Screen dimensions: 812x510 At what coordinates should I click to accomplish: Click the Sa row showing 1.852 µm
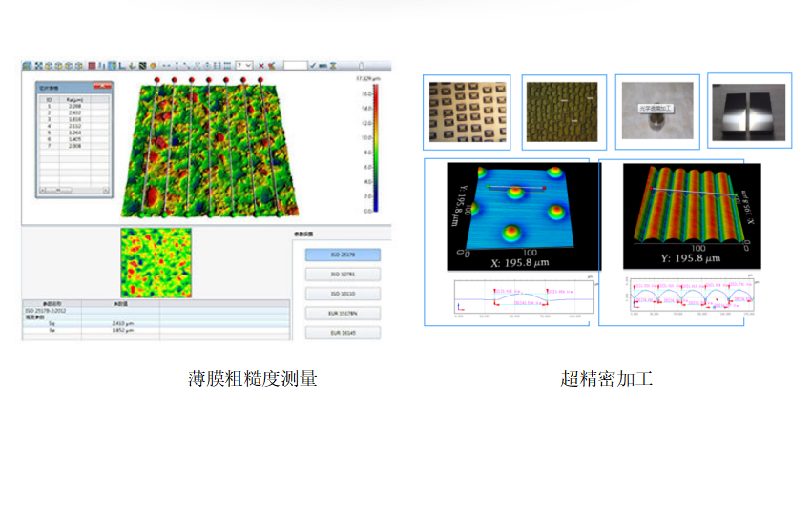(156, 330)
